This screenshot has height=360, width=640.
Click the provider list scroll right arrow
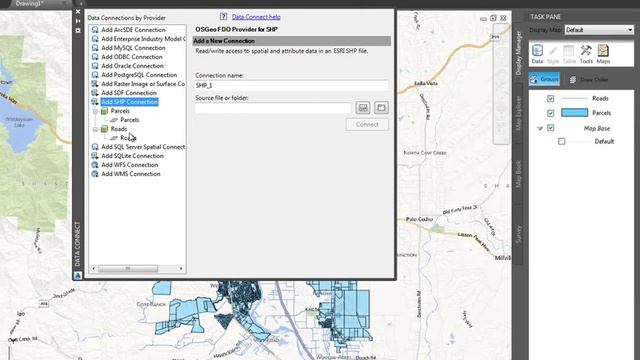(181, 268)
